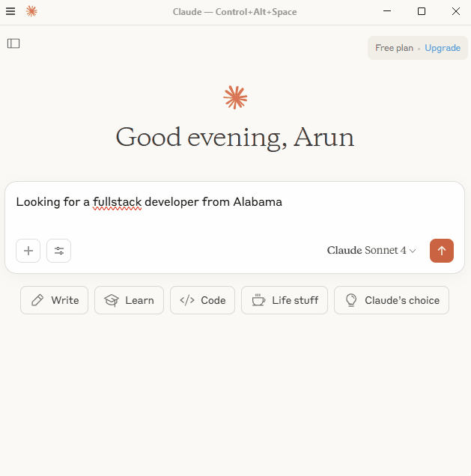Select the Code suggestion chip
This screenshot has width=471, height=476.
tap(202, 300)
